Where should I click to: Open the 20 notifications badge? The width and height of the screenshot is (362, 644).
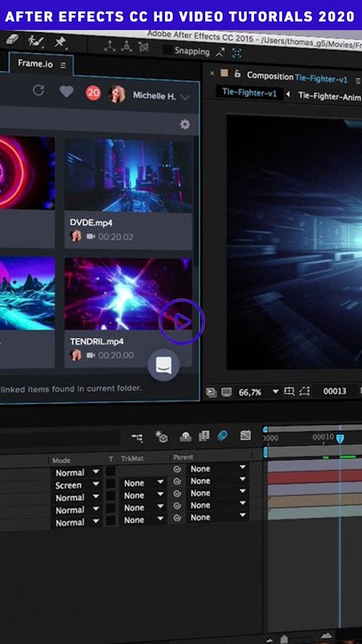coord(93,93)
